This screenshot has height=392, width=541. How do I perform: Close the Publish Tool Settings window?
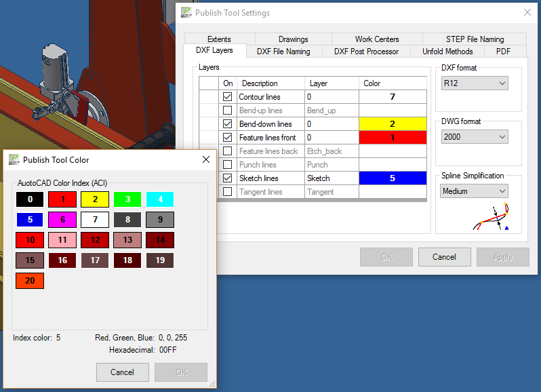(527, 12)
